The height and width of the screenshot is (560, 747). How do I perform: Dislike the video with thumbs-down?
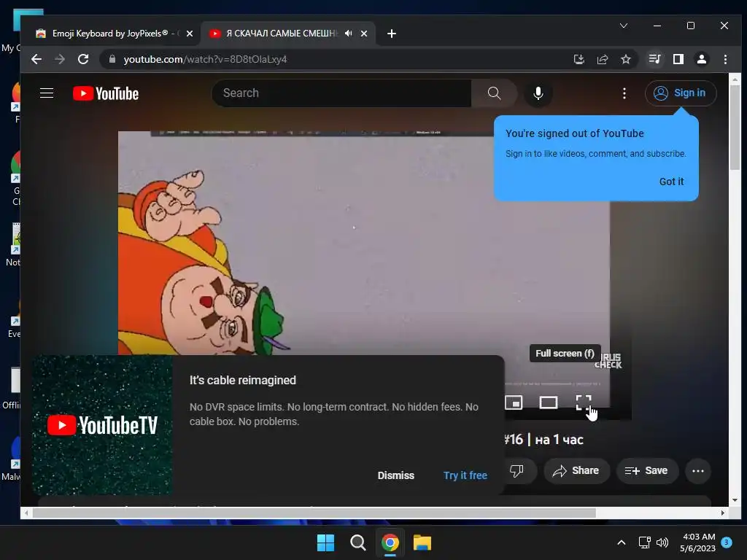(516, 470)
